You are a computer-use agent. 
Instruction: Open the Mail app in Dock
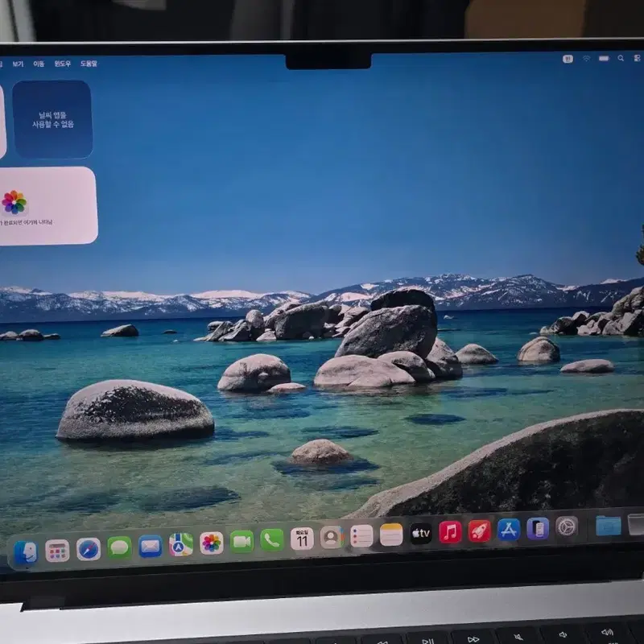click(151, 547)
